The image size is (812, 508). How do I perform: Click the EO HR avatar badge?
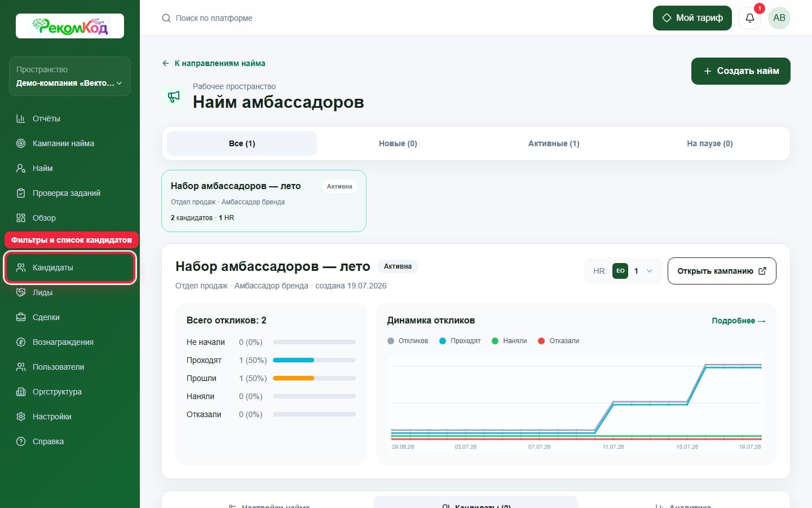[620, 271]
